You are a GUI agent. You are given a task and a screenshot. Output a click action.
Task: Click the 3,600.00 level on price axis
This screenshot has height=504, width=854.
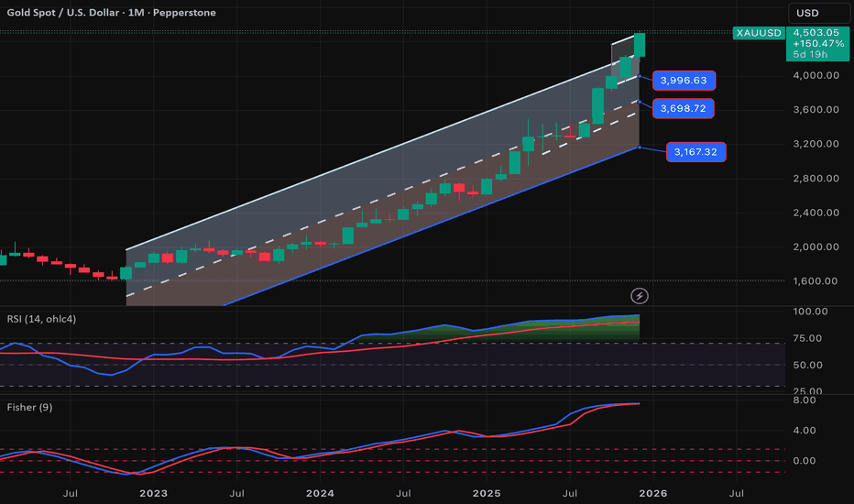tap(816, 110)
